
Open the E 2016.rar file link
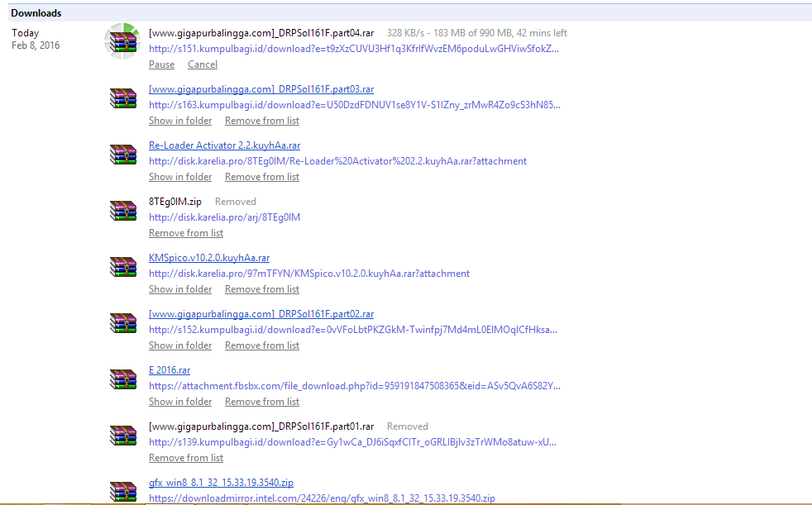[170, 370]
